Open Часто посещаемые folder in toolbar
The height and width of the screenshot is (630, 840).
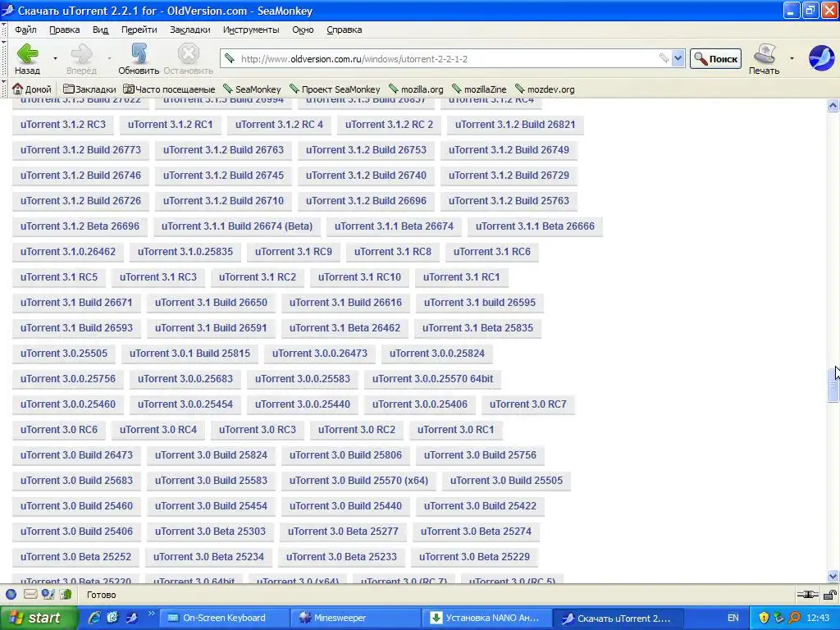tap(169, 89)
